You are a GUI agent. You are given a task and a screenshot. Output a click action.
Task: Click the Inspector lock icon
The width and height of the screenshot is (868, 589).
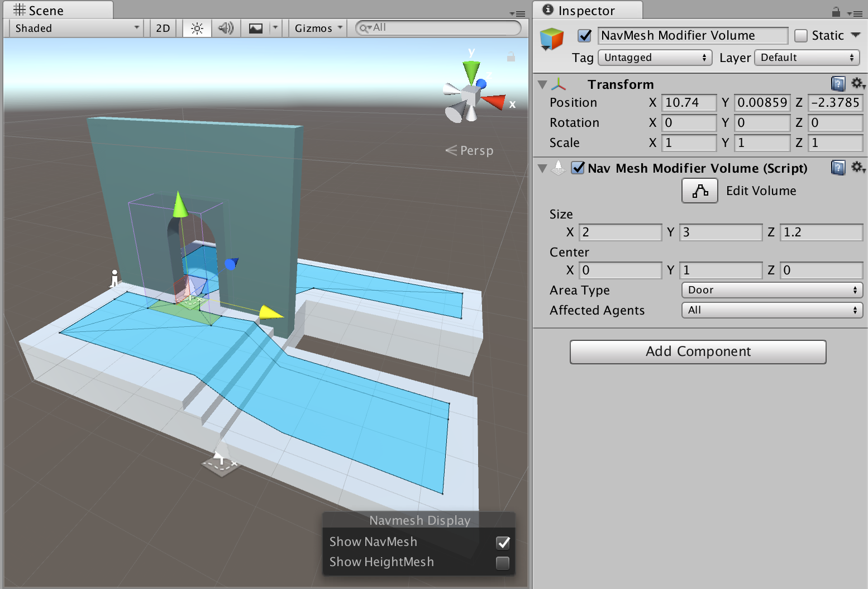point(836,12)
